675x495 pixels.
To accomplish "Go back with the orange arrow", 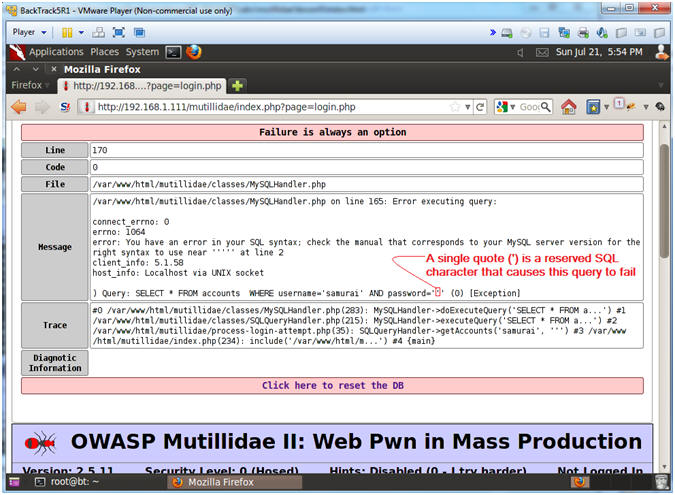I will click(19, 107).
